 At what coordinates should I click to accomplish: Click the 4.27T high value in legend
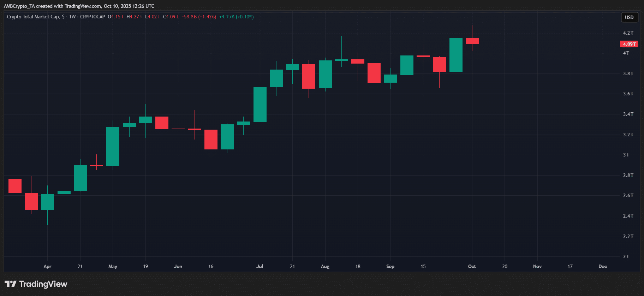click(x=135, y=17)
